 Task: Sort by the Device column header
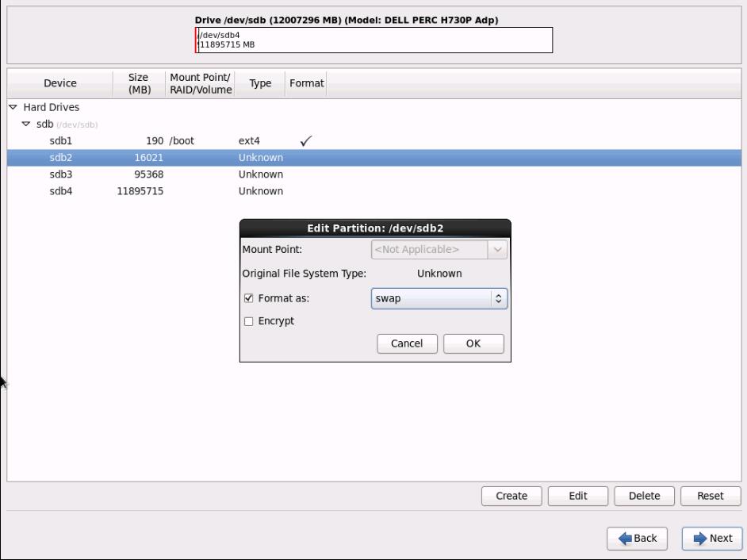60,83
